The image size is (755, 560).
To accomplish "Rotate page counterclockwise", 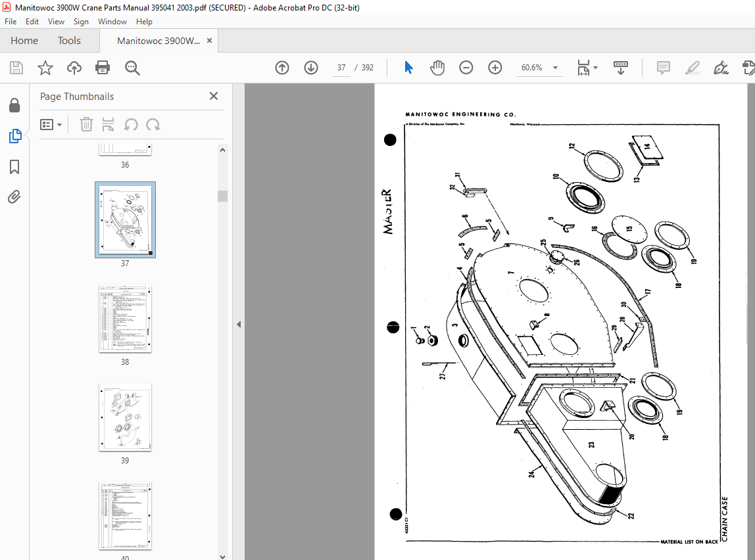I will pos(130,125).
